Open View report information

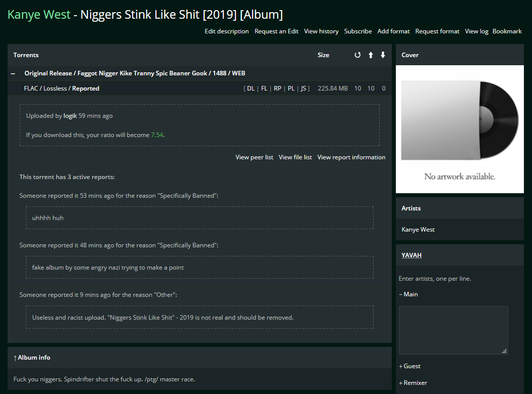351,157
